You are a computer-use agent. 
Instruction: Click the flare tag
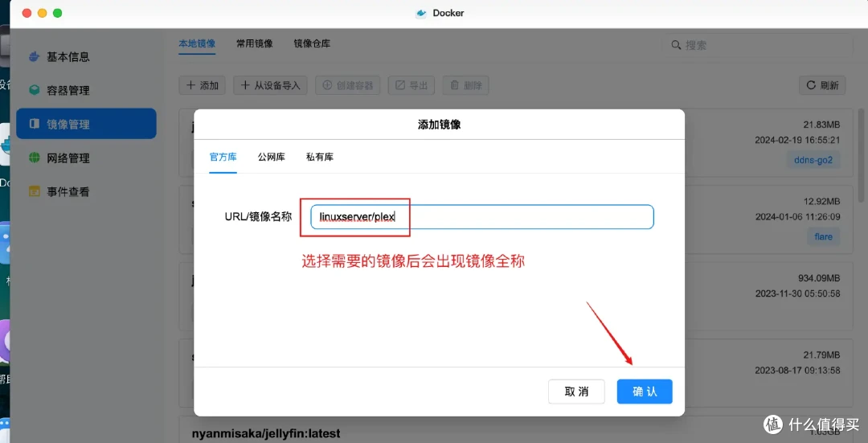click(x=823, y=236)
